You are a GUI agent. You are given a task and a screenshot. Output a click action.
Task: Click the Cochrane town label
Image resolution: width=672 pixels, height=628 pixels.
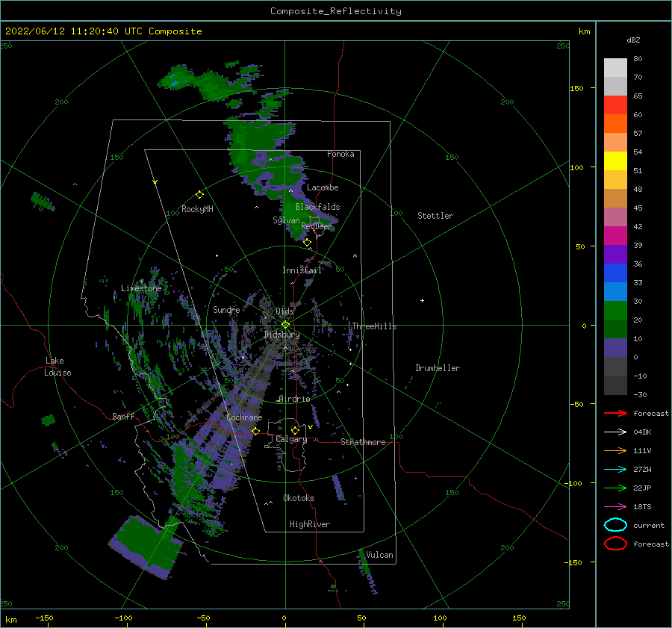pyautogui.click(x=244, y=417)
